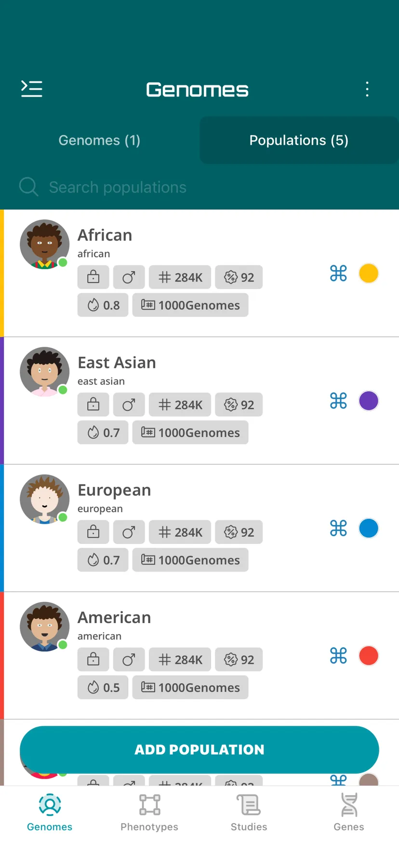
Task: Open the European population avatar
Action: [44, 499]
